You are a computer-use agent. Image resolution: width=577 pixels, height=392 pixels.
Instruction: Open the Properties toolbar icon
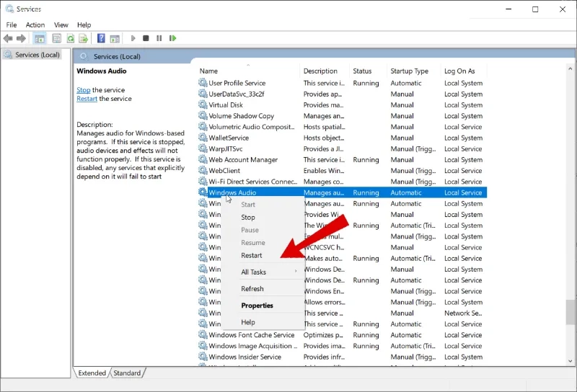click(57, 38)
